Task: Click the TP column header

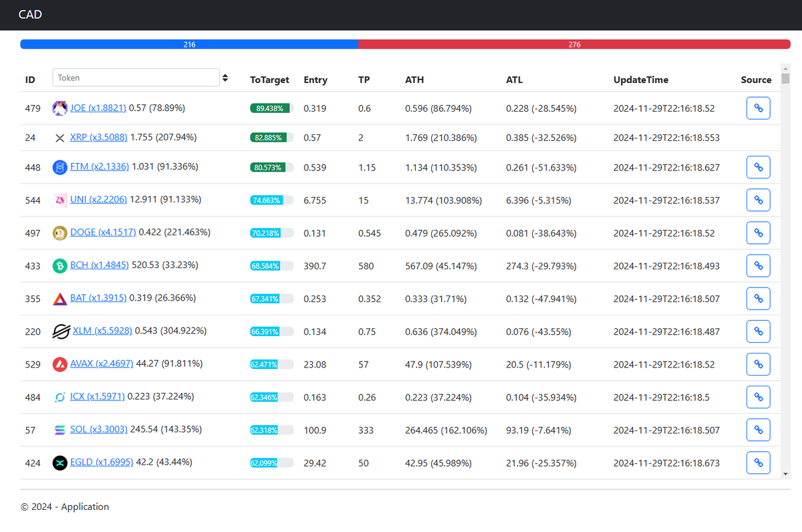Action: pos(364,80)
